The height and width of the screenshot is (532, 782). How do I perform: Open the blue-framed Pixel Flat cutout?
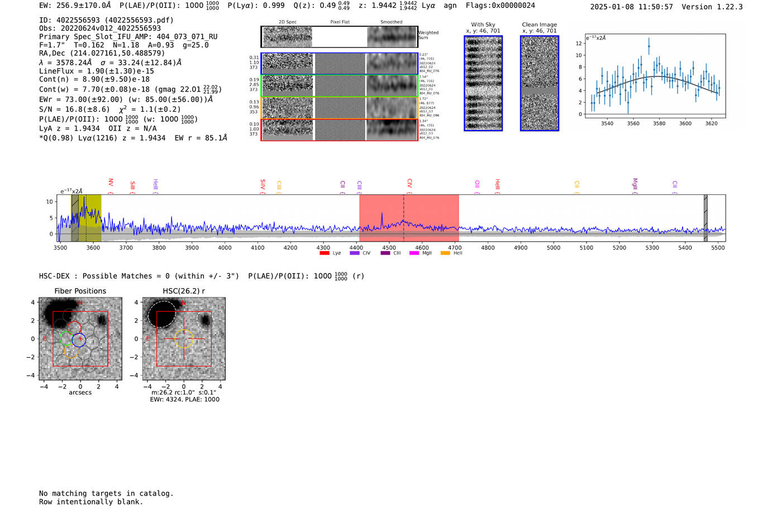coord(340,64)
